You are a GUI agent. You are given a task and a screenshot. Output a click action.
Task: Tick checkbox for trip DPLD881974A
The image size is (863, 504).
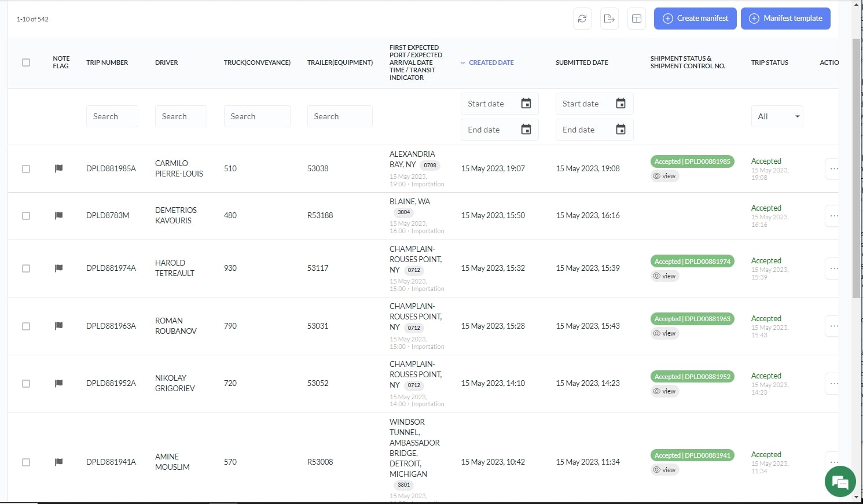[x=26, y=268]
